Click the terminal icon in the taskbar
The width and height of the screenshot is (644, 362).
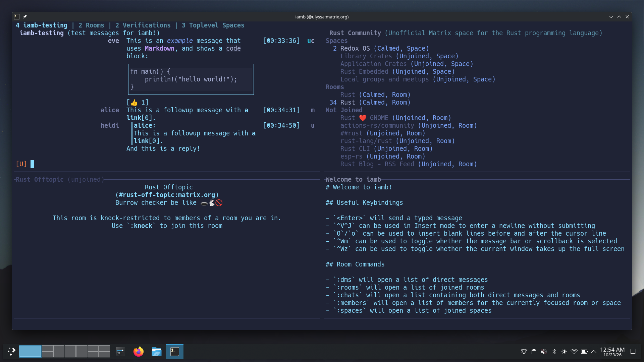(x=175, y=352)
